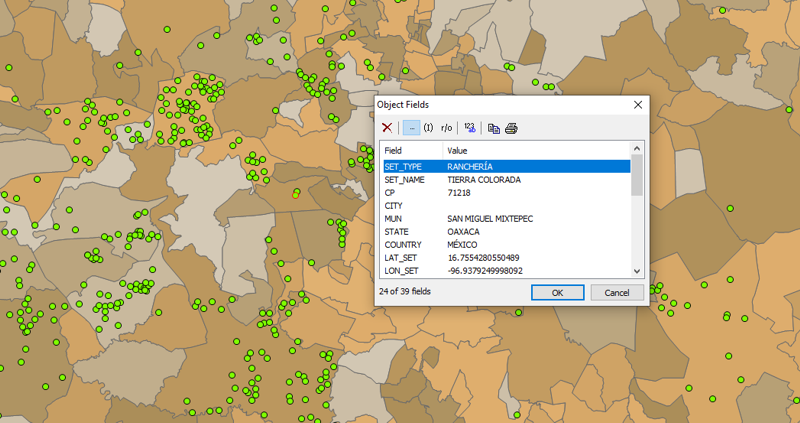Toggle the (I) toolbar button
The height and width of the screenshot is (423, 800).
429,128
